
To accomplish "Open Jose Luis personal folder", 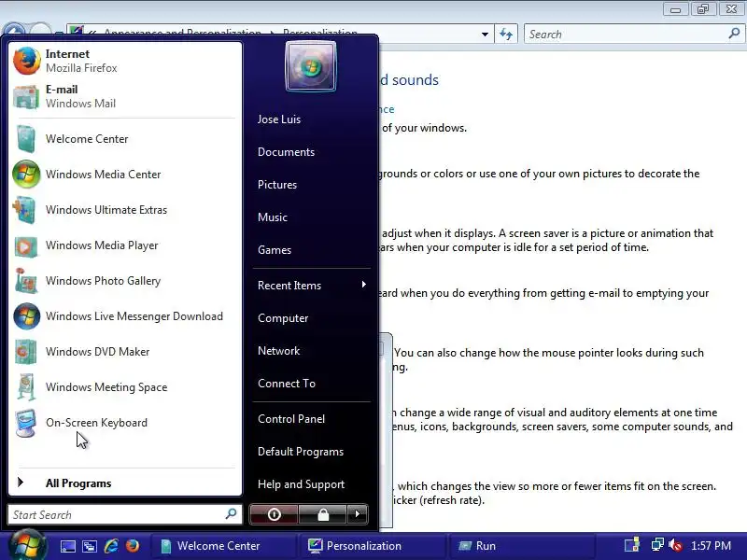I will [x=278, y=119].
